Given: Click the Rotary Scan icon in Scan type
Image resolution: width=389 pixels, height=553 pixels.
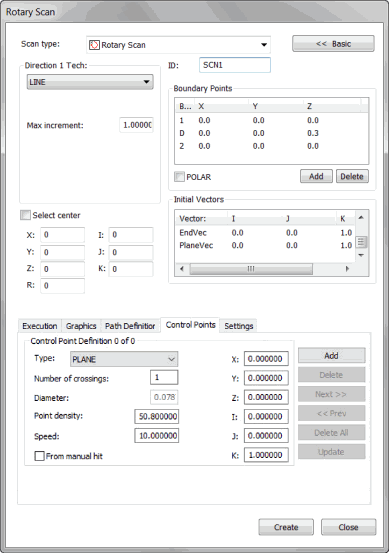Looking at the screenshot, I should [94, 45].
